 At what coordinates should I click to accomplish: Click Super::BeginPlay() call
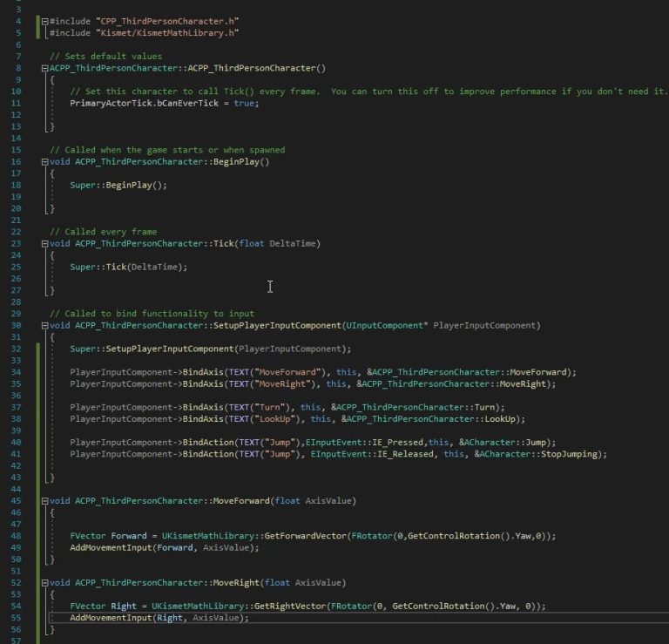118,186
